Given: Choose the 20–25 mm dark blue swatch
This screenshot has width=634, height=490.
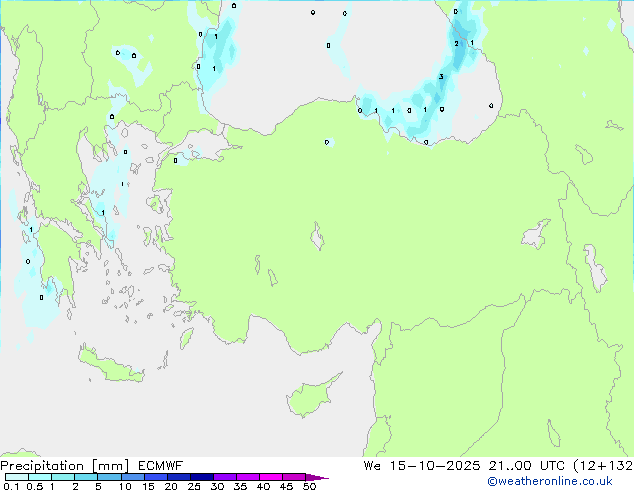Looking at the screenshot, I should (178, 477).
